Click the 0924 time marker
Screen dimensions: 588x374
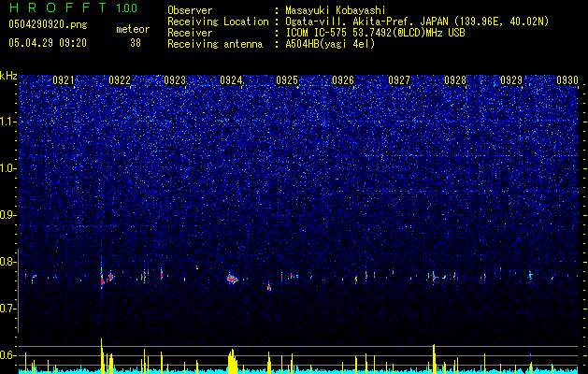(x=231, y=80)
